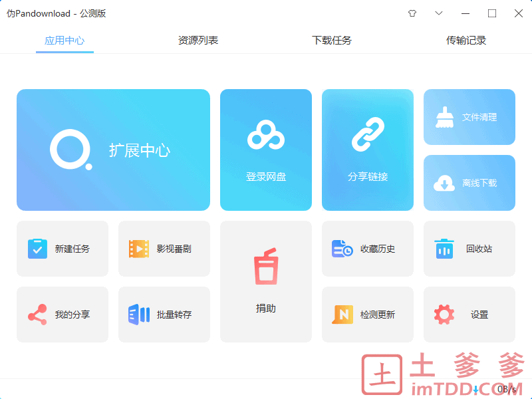Switch to the 应用中心 tab
532x399 pixels.
tap(65, 41)
